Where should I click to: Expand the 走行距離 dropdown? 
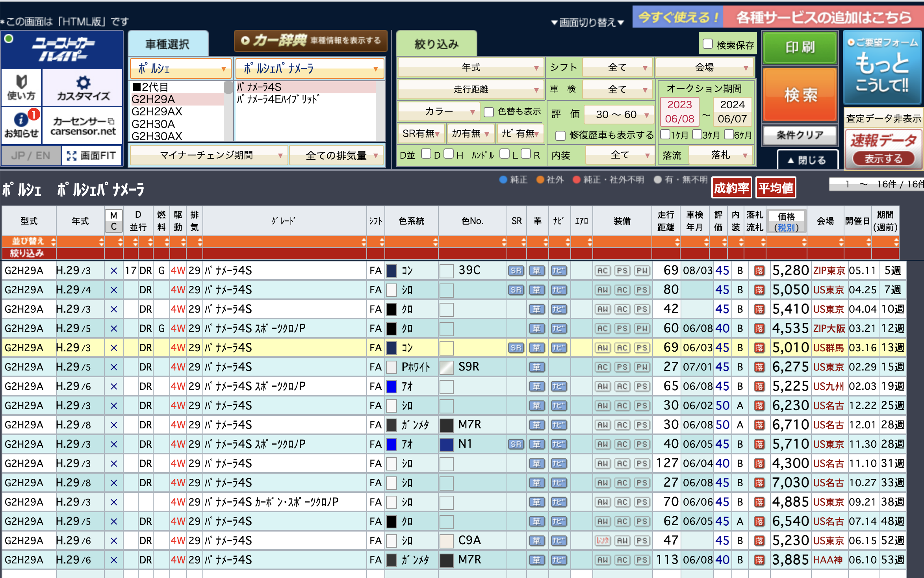click(x=471, y=89)
